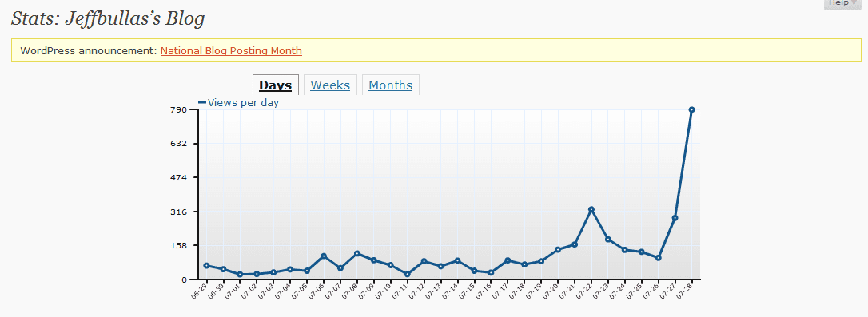Select the 07-14 data point on chart
Screen dimensions: 868x317
(457, 260)
